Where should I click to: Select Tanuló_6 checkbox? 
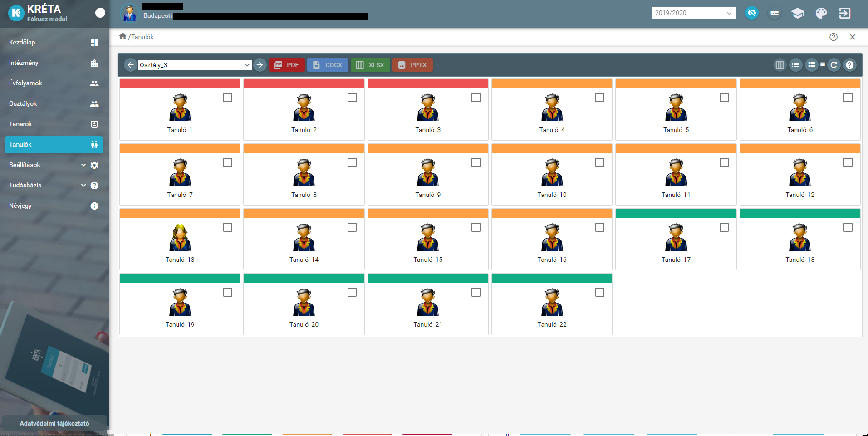(848, 98)
